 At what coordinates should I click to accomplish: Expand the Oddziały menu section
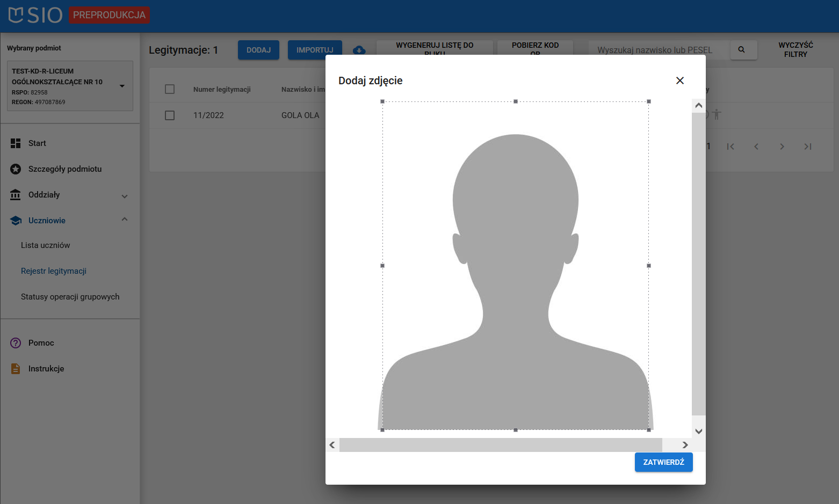[x=124, y=195]
